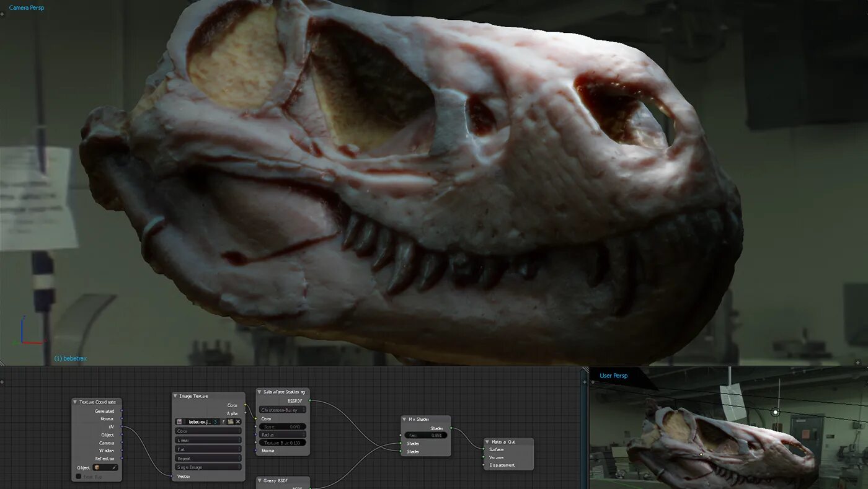868x489 pixels.
Task: Collapse the Texture Coordinate node
Action: (x=75, y=402)
